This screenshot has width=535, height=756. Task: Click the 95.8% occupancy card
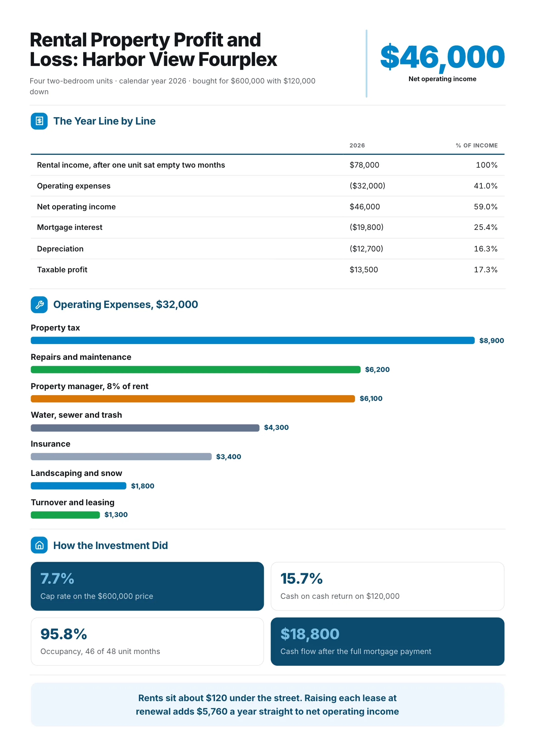147,641
